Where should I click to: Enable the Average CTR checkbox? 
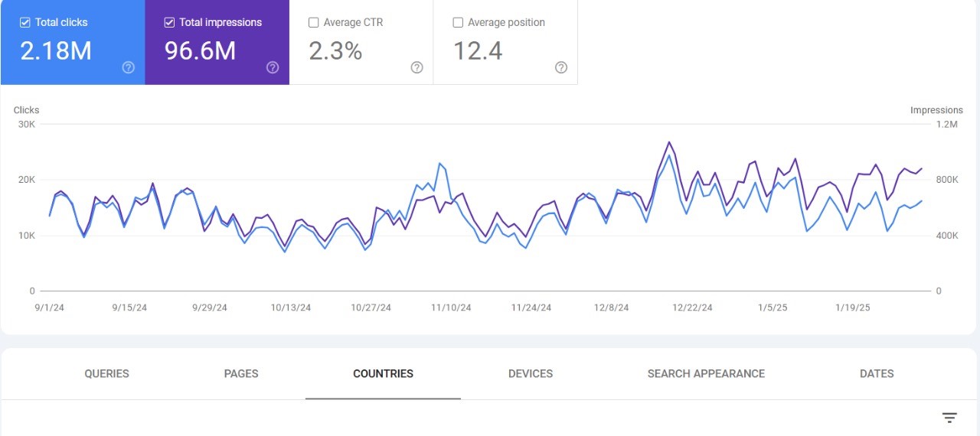pyautogui.click(x=313, y=22)
